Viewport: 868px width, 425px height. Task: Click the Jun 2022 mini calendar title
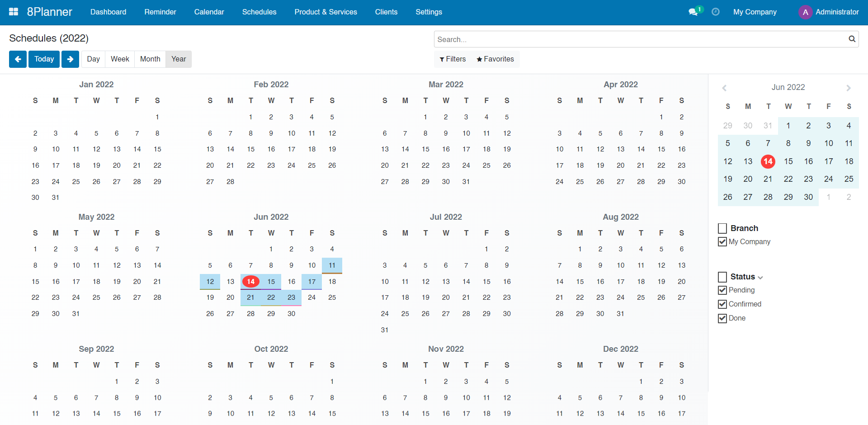788,87
